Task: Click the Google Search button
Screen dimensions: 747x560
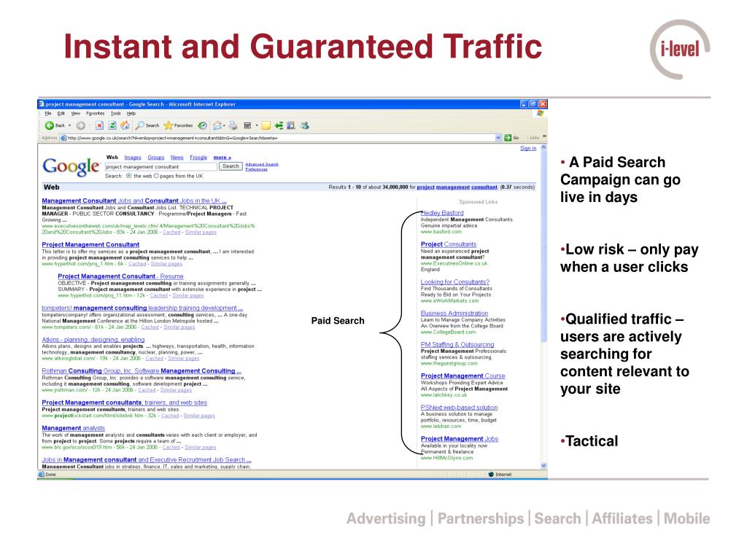Action: (x=231, y=167)
